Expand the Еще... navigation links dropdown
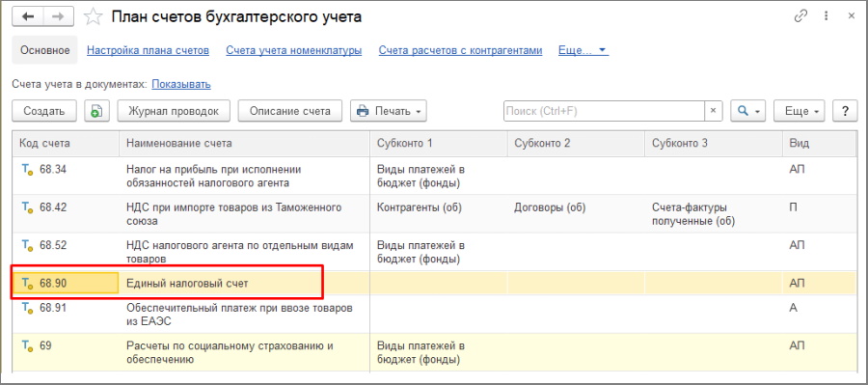Image resolution: width=868 pixels, height=385 pixels. tap(583, 50)
